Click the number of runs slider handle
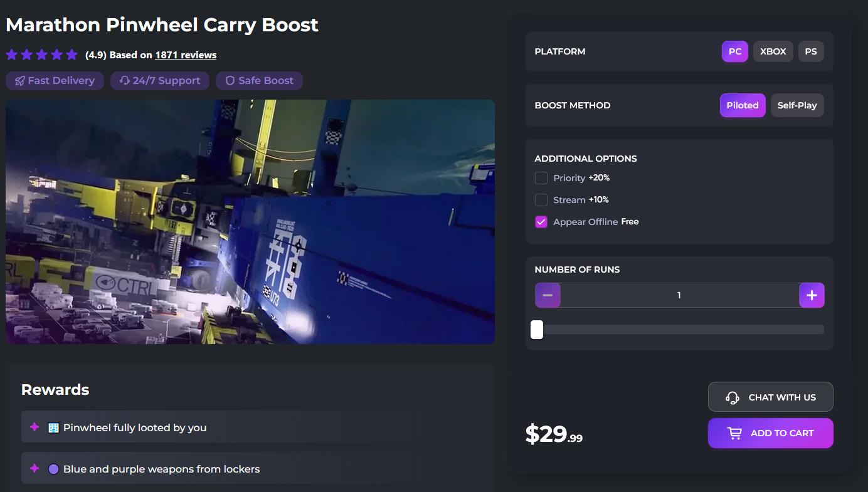868x492 pixels. [x=537, y=330]
